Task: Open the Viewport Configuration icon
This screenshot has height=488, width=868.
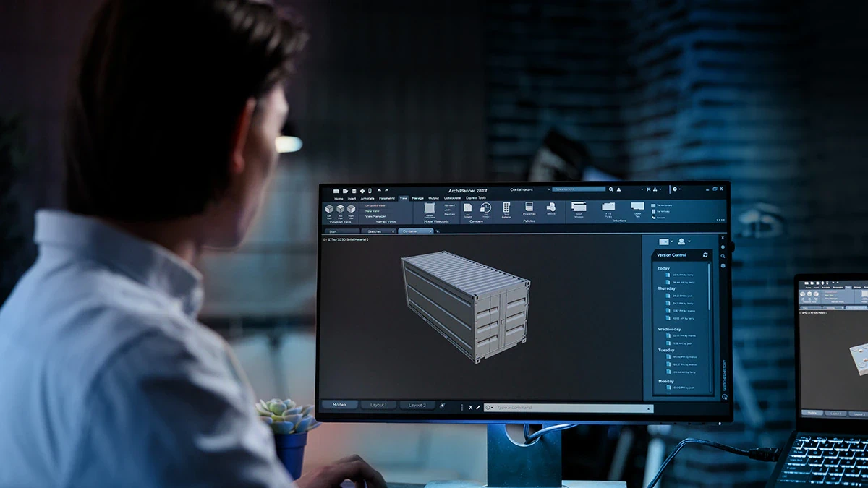Action: pos(430,209)
